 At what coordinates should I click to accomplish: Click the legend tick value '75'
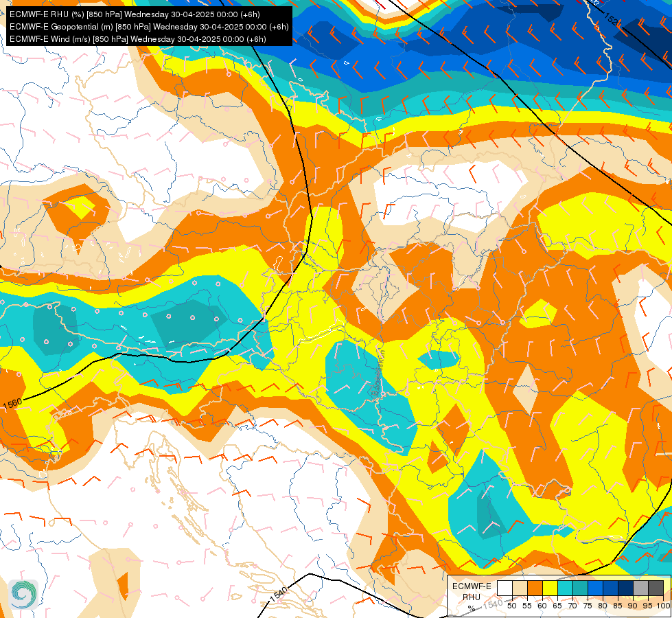[x=588, y=606]
